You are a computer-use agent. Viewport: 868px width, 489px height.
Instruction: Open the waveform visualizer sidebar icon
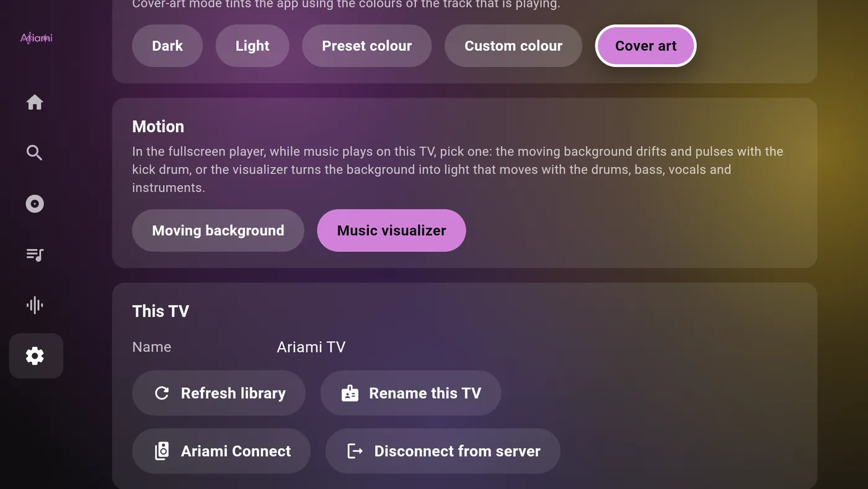35,305
